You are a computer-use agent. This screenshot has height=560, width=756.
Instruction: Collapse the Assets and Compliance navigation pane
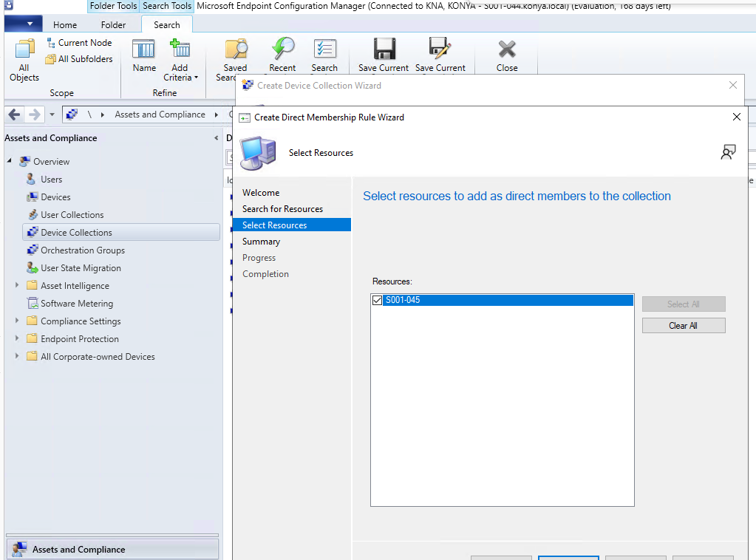tap(216, 138)
